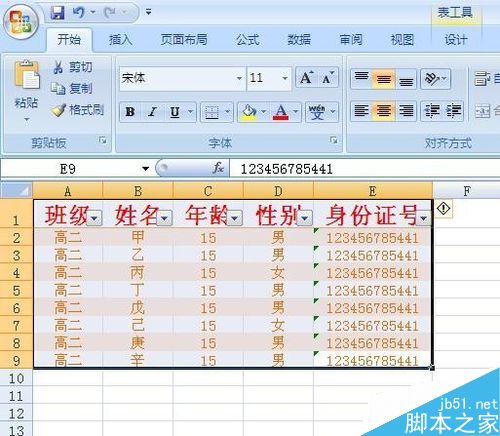
Task: Click the Undo arrow icon
Action: coord(79,13)
